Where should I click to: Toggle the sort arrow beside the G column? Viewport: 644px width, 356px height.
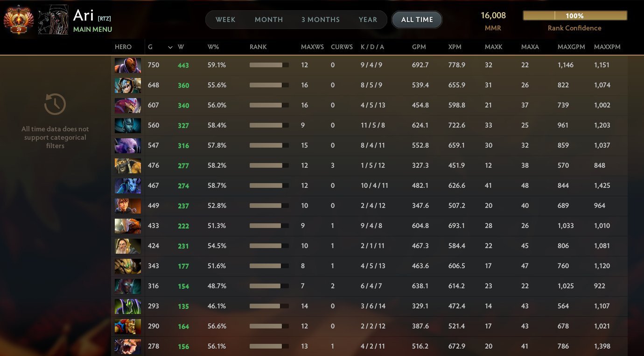point(170,47)
